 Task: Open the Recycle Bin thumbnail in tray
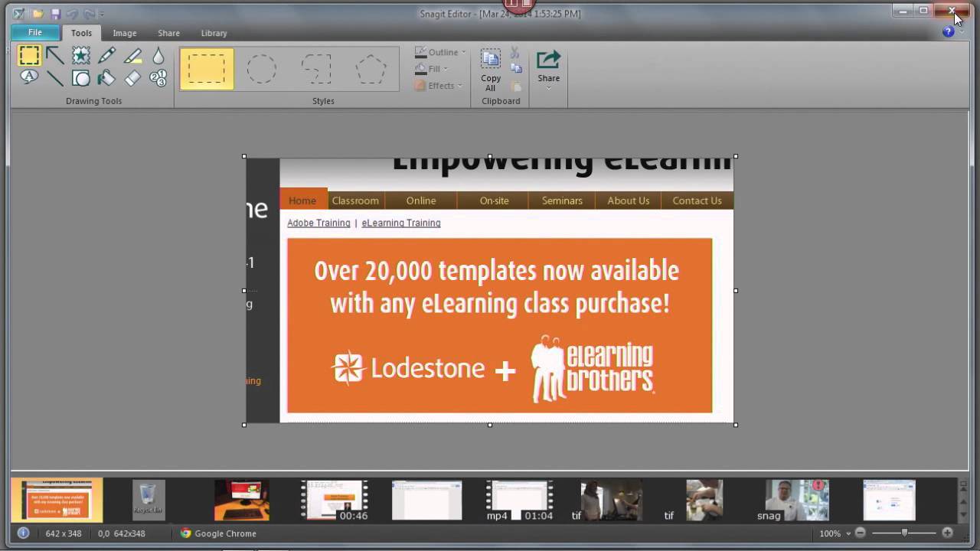tap(149, 499)
